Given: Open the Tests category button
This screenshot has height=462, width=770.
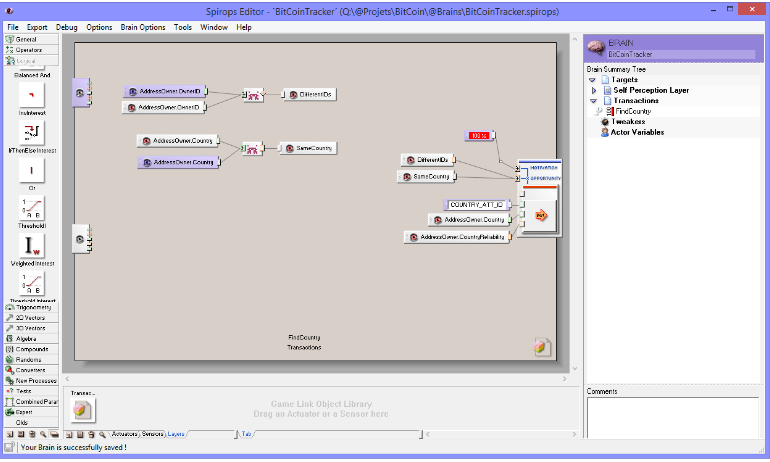Looking at the screenshot, I should [x=31, y=391].
